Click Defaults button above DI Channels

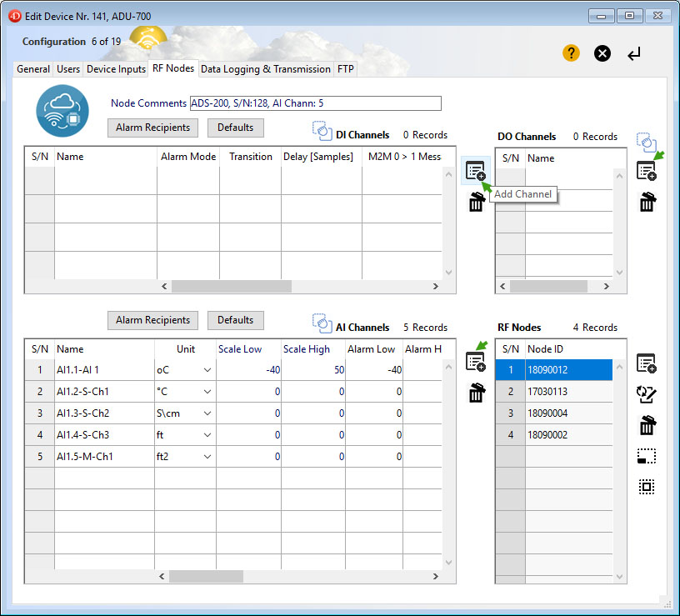[x=236, y=128]
